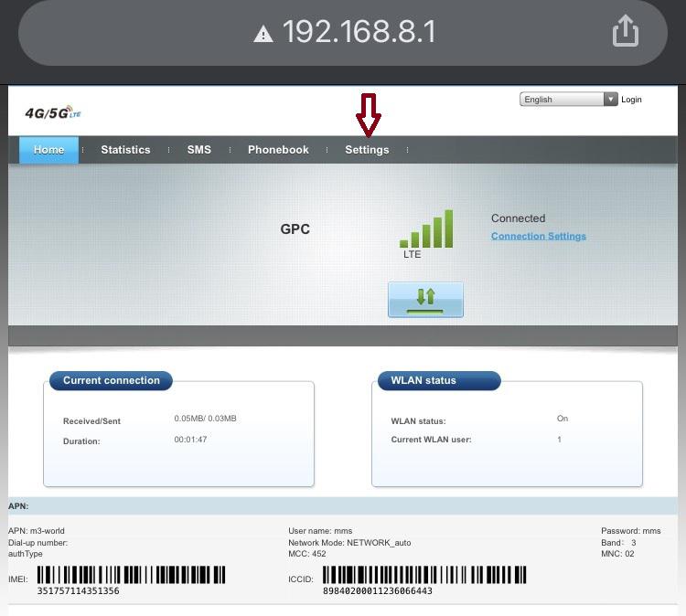Select the 0.05MB/ 0.03MB received/sent value

(x=205, y=419)
